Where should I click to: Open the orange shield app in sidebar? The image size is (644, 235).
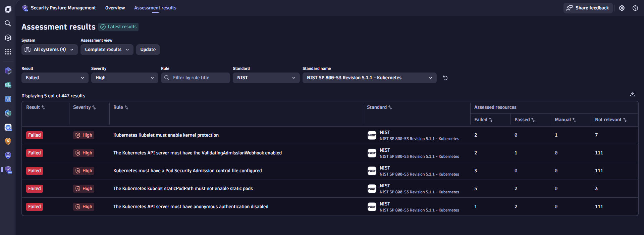coord(8,141)
